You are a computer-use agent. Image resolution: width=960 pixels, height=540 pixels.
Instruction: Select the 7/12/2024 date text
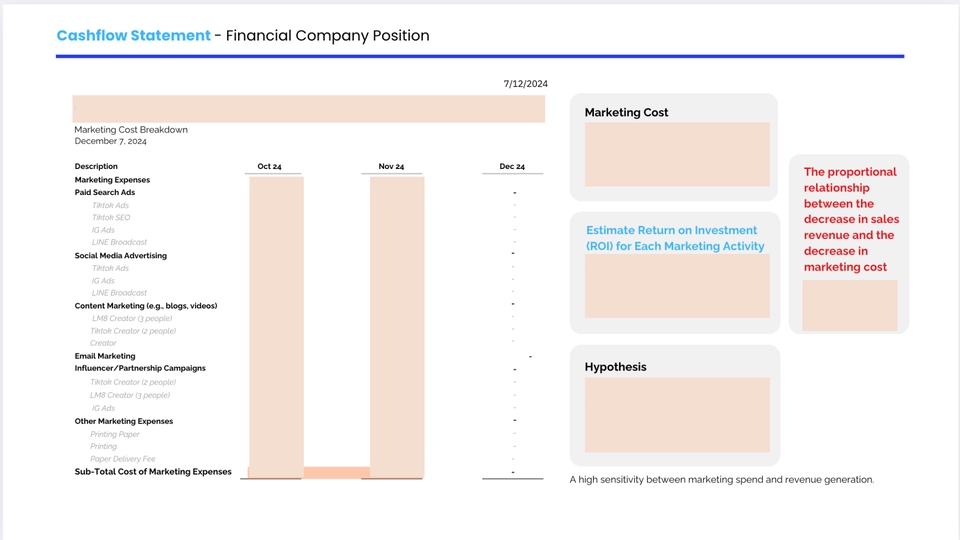525,84
